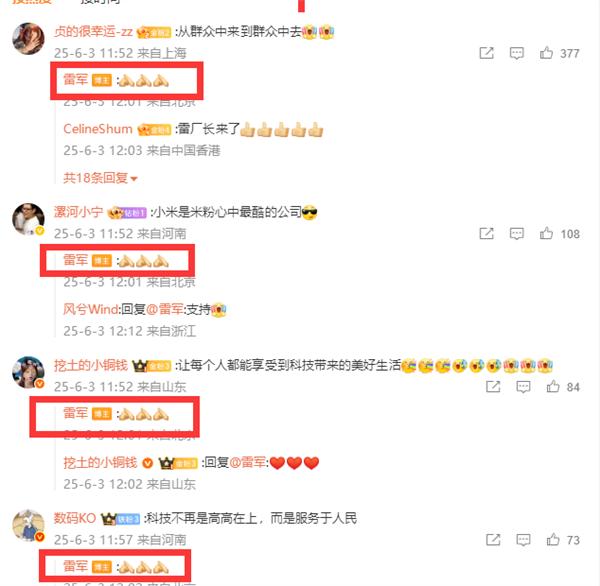Click @雷军 mention in 风兮Wind's reply

pyautogui.click(x=165, y=309)
